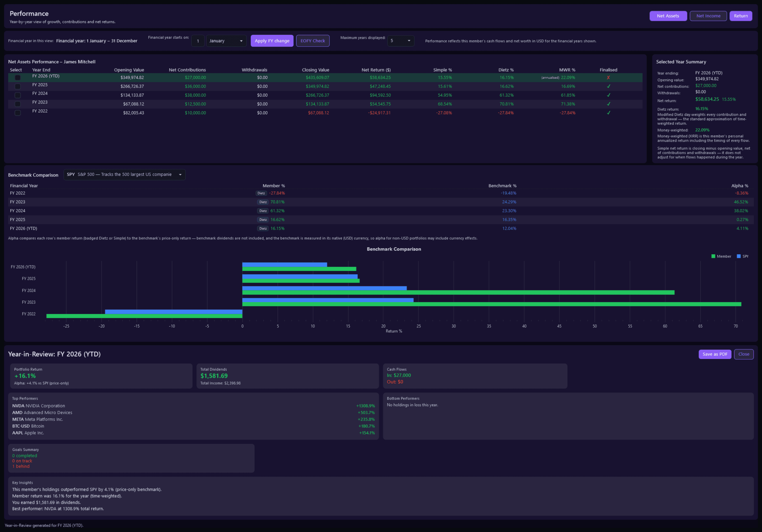Screen dimensions: 762x532
Task: Click the Alpha % column header
Action: pos(739,186)
